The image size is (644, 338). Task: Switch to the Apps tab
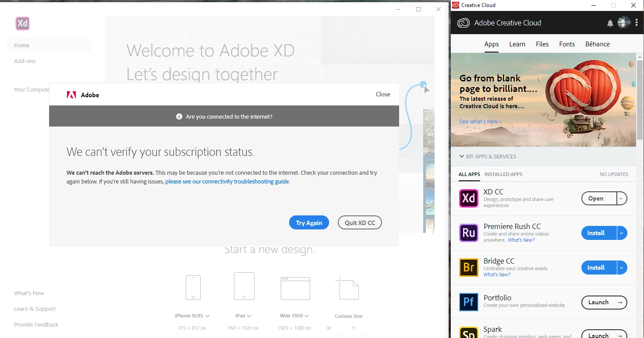492,44
